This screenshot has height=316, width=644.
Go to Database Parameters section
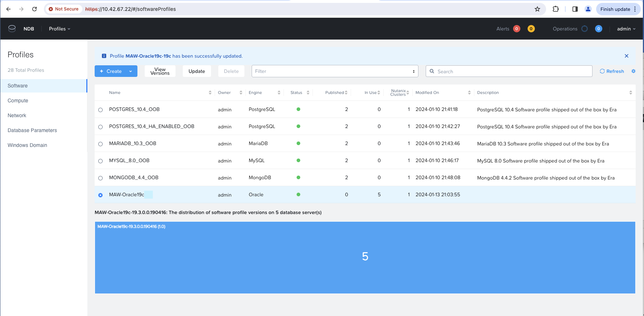(x=32, y=130)
